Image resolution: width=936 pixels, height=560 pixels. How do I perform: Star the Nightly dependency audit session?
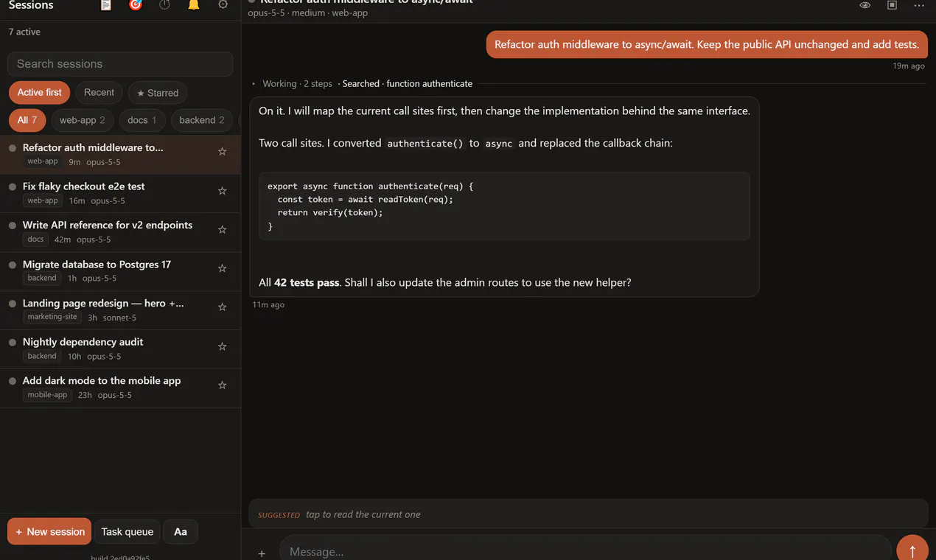[x=222, y=346]
